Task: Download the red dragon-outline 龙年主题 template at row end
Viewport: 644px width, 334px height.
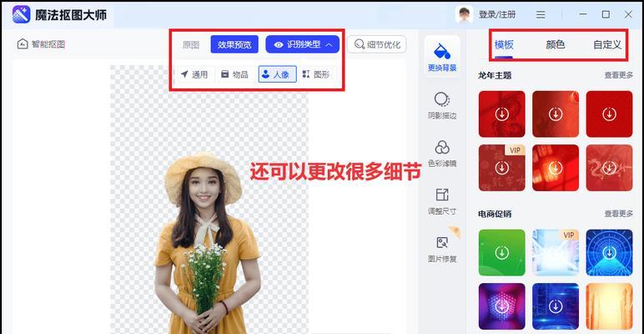Action: 610,168
